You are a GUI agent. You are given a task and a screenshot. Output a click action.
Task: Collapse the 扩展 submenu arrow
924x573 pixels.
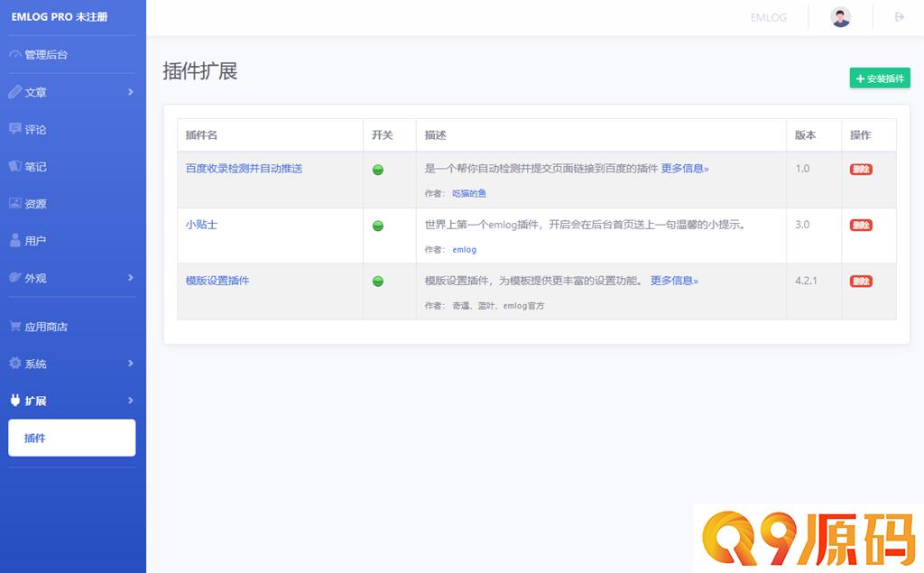130,401
